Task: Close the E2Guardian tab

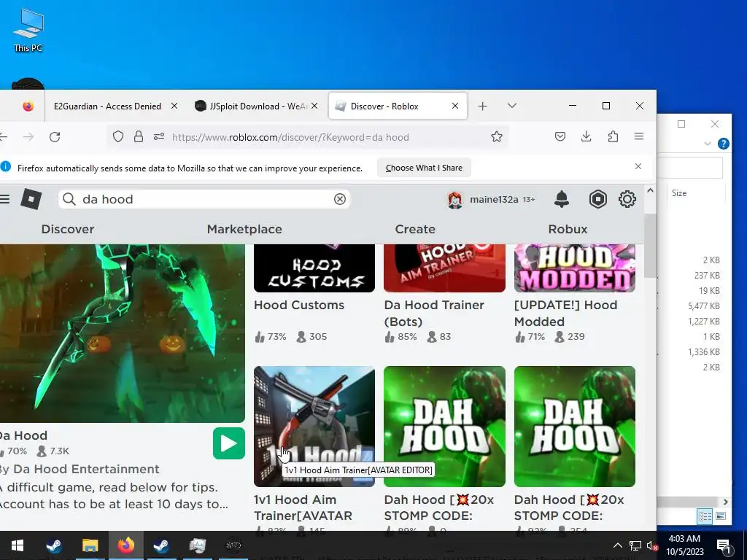Action: (174, 106)
